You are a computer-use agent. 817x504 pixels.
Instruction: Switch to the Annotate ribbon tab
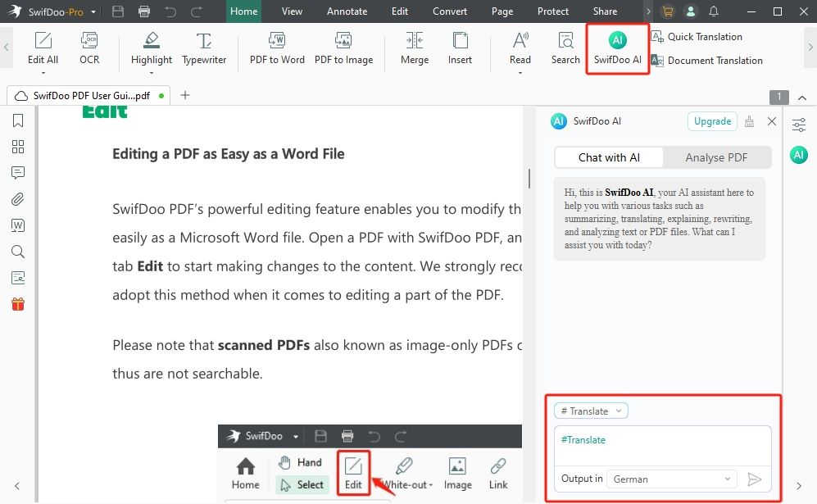[347, 11]
